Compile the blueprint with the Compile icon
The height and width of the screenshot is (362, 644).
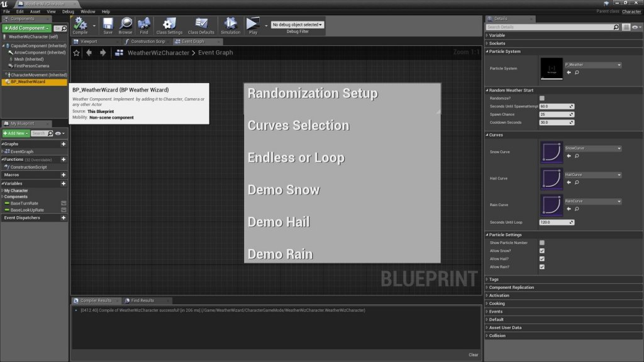point(80,25)
